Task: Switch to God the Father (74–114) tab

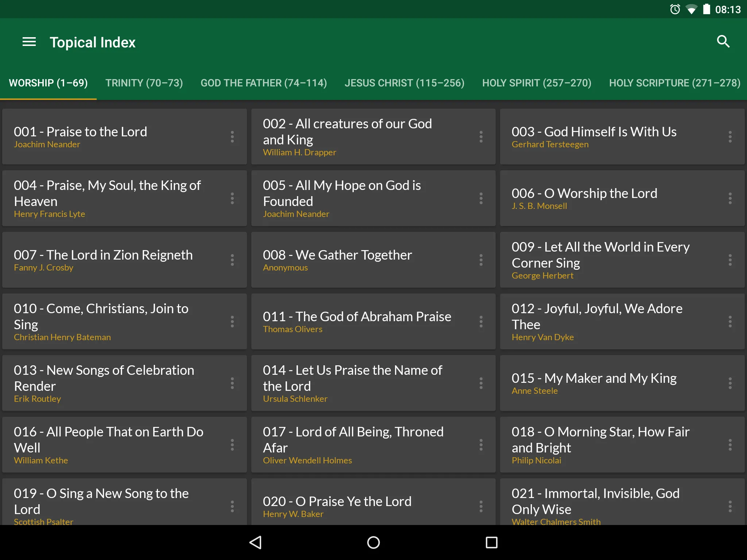Action: coord(264,83)
